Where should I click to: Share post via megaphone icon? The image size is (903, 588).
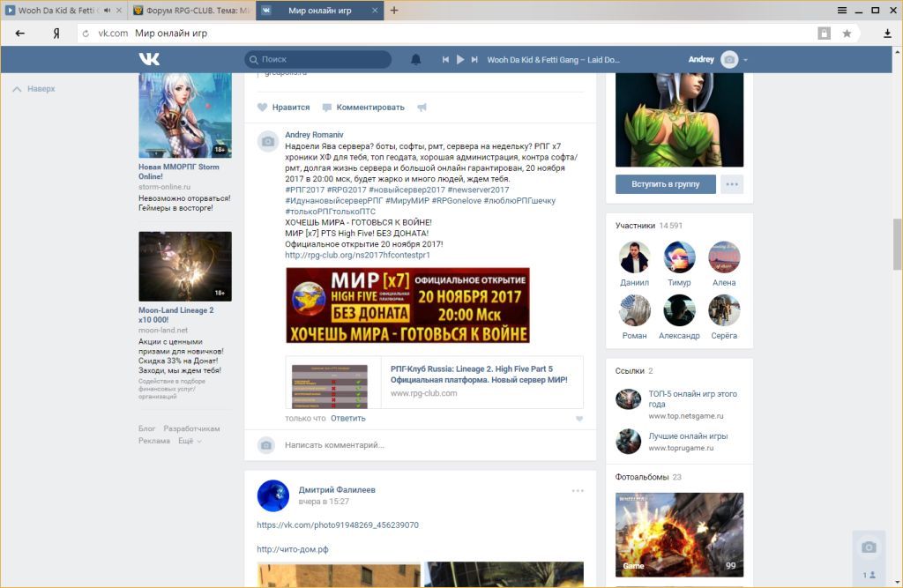422,108
